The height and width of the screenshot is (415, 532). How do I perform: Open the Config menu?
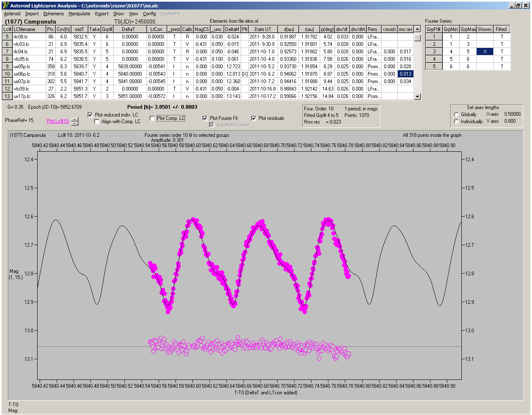pos(150,14)
